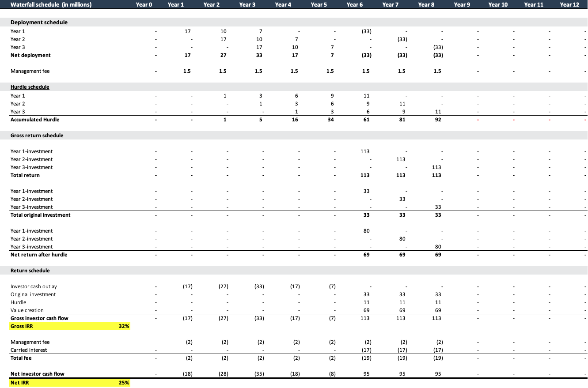The width and height of the screenshot is (588, 388).
Task: Click Total original investment 33 in Year 8
Action: click(x=438, y=215)
